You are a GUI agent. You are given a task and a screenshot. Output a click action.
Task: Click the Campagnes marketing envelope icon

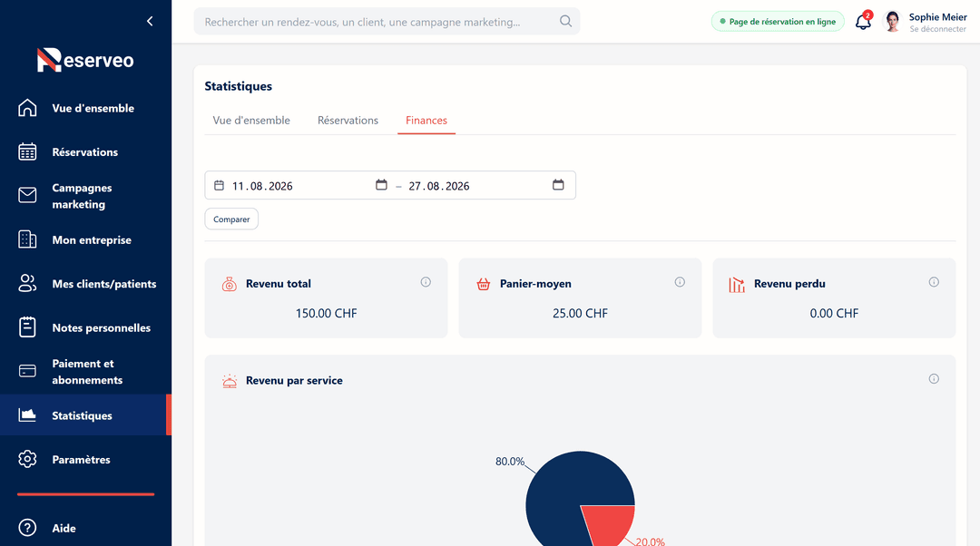[27, 196]
